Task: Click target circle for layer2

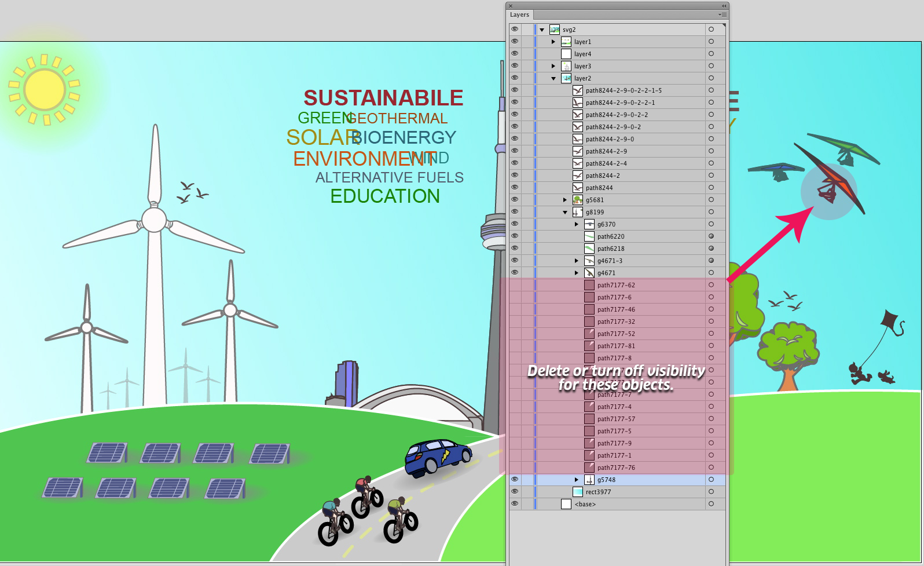Action: [x=712, y=78]
